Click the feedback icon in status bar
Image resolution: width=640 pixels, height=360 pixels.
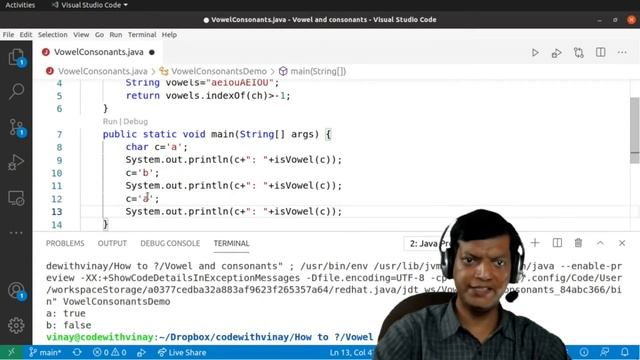click(604, 352)
